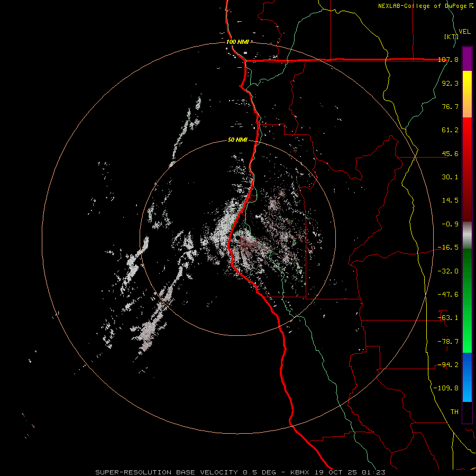
Task: Click the -16.5 velocity scale value
Action: tap(448, 248)
